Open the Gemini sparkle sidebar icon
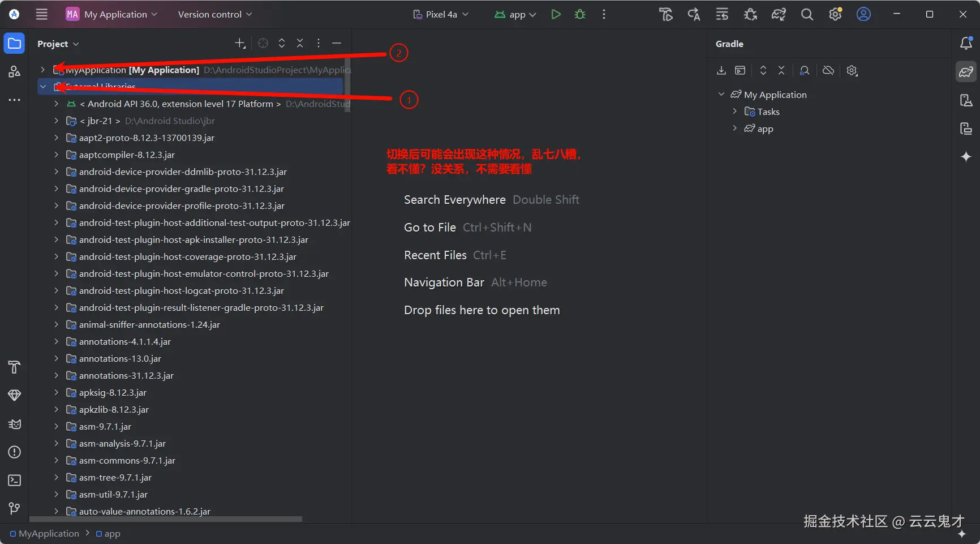This screenshot has height=544, width=980. click(966, 156)
